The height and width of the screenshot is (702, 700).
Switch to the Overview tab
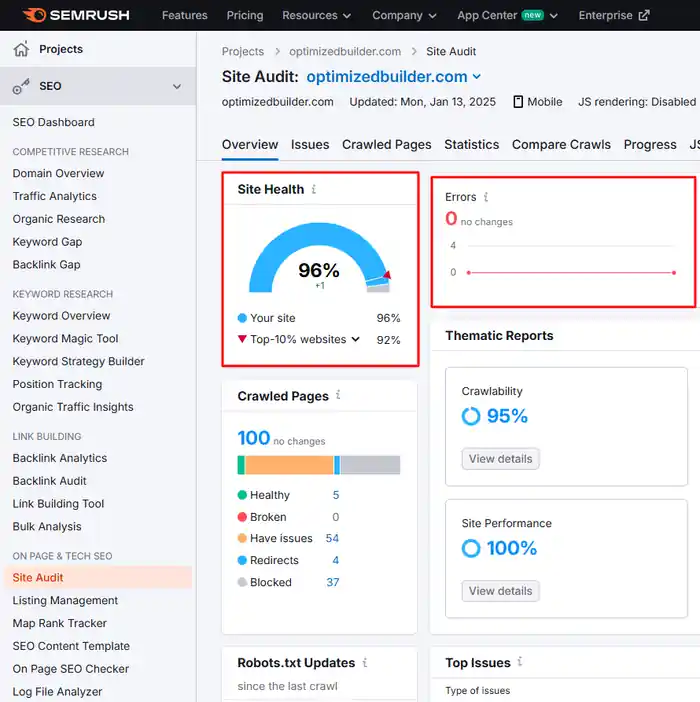(250, 145)
